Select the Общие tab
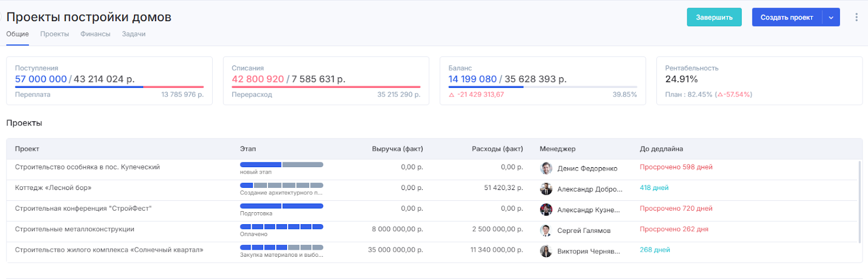The width and height of the screenshot is (868, 279). [17, 34]
